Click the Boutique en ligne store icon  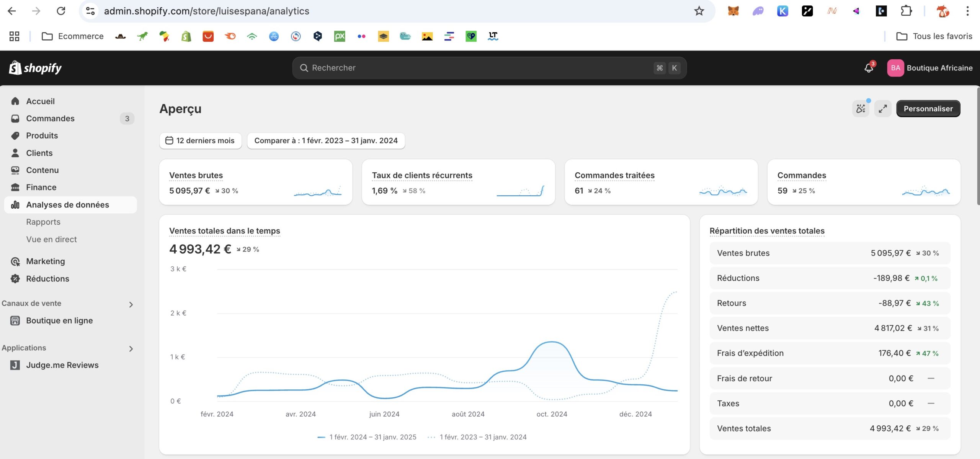pyautogui.click(x=15, y=320)
